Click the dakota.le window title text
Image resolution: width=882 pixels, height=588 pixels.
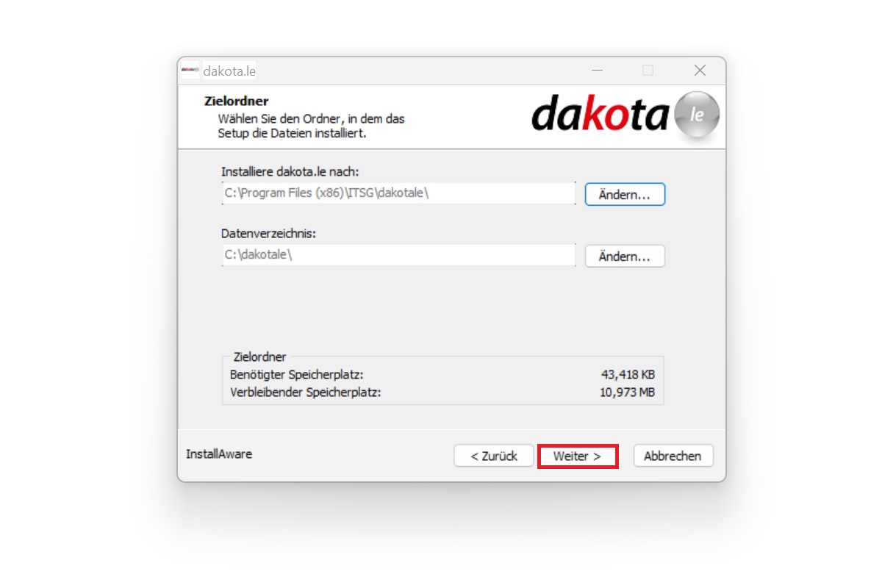(x=229, y=71)
